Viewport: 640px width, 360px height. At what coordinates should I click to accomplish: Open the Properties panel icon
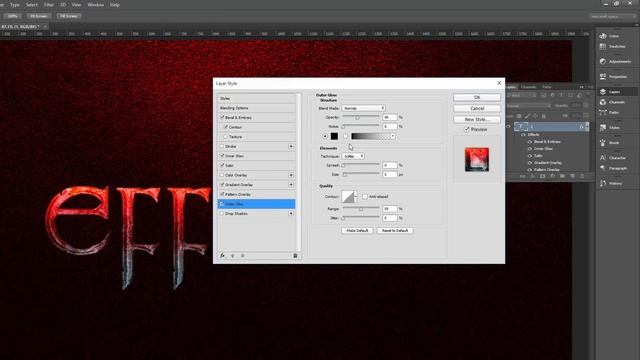pyautogui.click(x=603, y=76)
